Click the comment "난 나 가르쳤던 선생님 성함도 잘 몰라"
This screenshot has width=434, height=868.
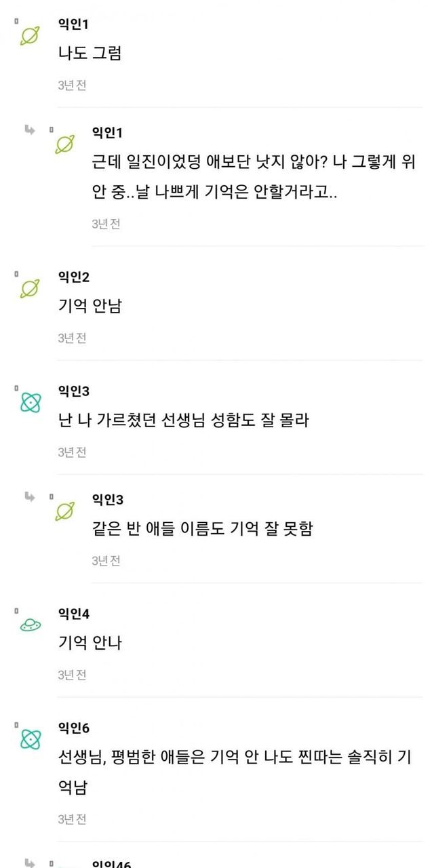[x=184, y=420]
